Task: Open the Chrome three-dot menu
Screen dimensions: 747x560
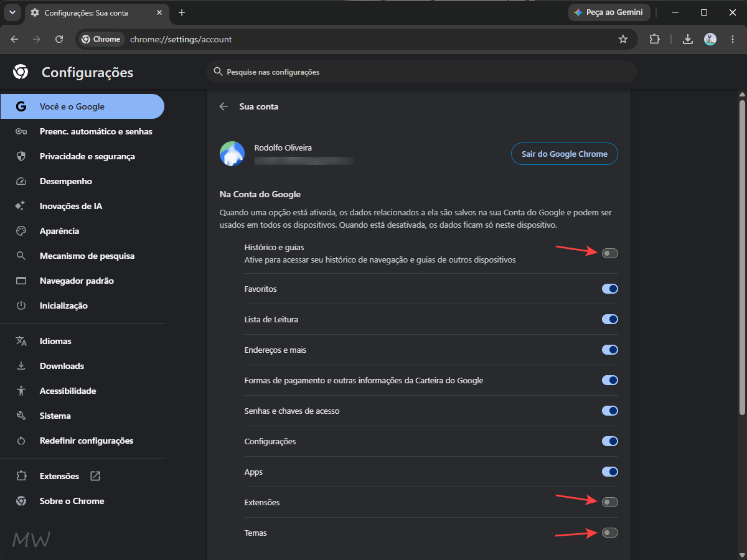Action: click(x=731, y=39)
